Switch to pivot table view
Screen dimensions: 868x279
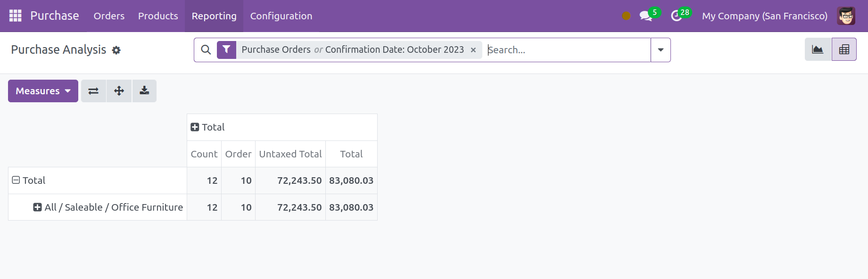[x=844, y=49]
